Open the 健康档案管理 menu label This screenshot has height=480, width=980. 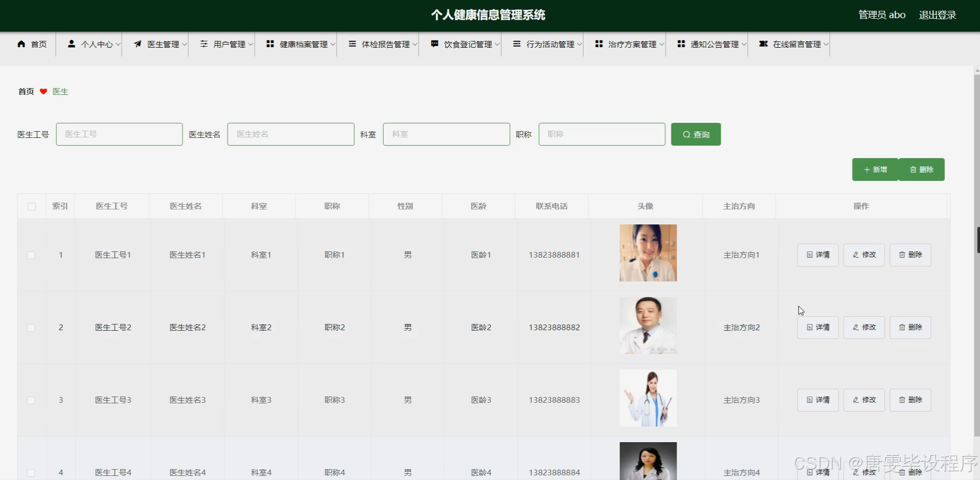tap(304, 45)
